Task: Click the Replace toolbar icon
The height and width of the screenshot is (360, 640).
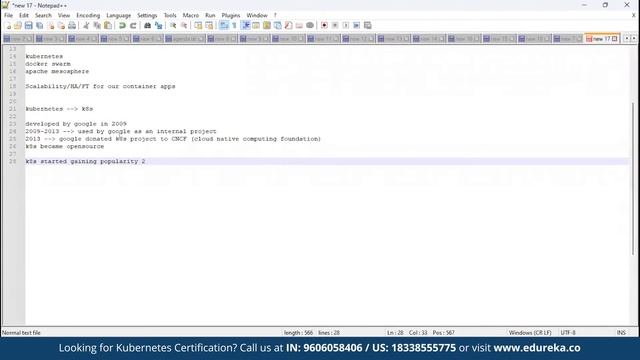Action: click(x=158, y=25)
